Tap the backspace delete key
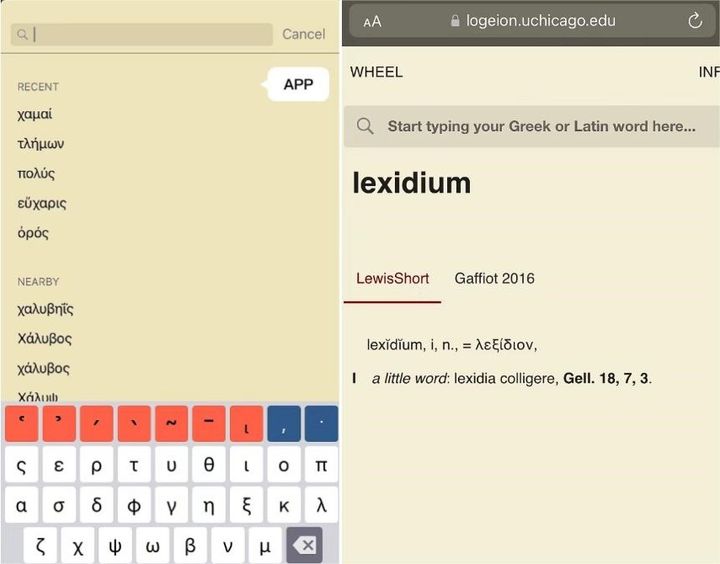Screen dimensions: 720x564 point(304,545)
